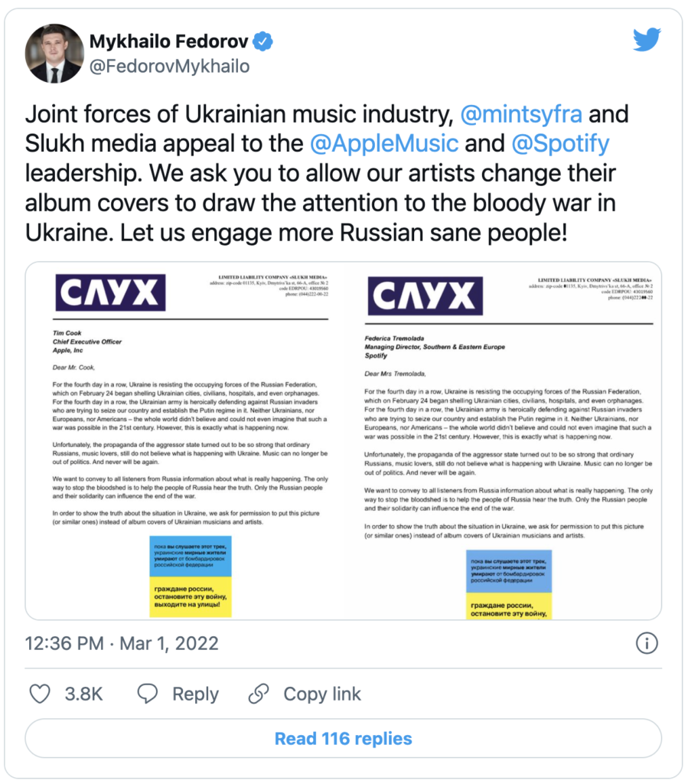This screenshot has height=784, width=688.
Task: Click the Copy link text
Action: 322,694
